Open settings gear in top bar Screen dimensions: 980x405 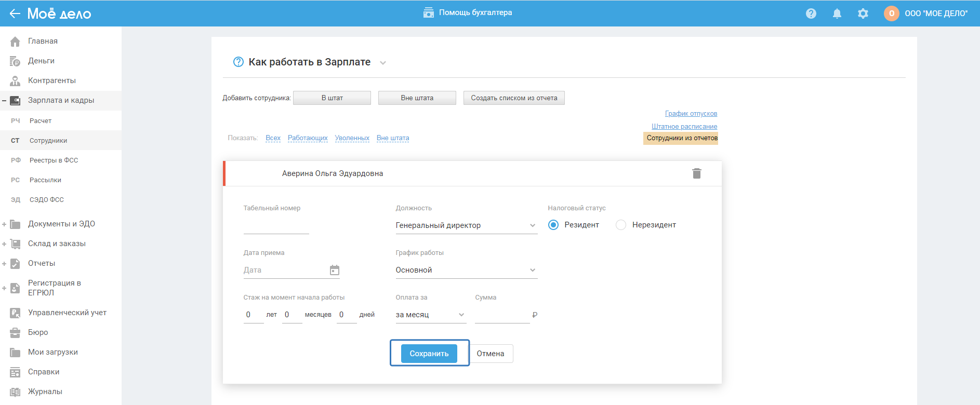(x=863, y=14)
